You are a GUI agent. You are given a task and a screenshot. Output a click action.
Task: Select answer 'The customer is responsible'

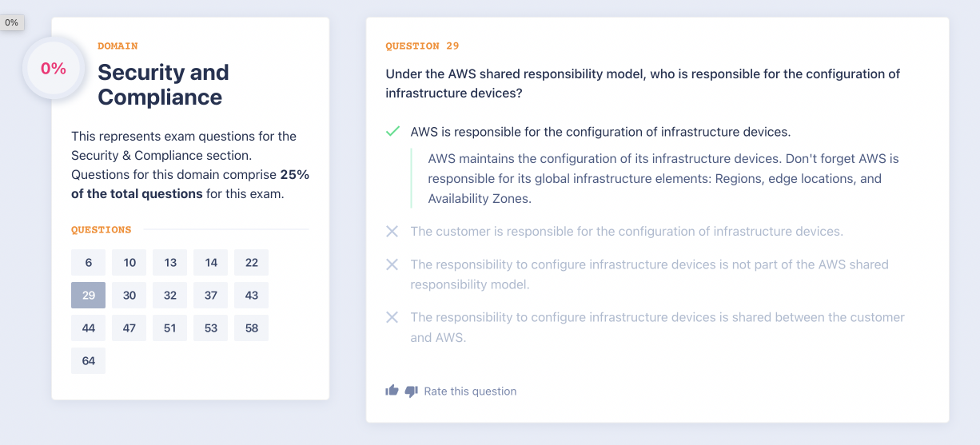point(627,232)
